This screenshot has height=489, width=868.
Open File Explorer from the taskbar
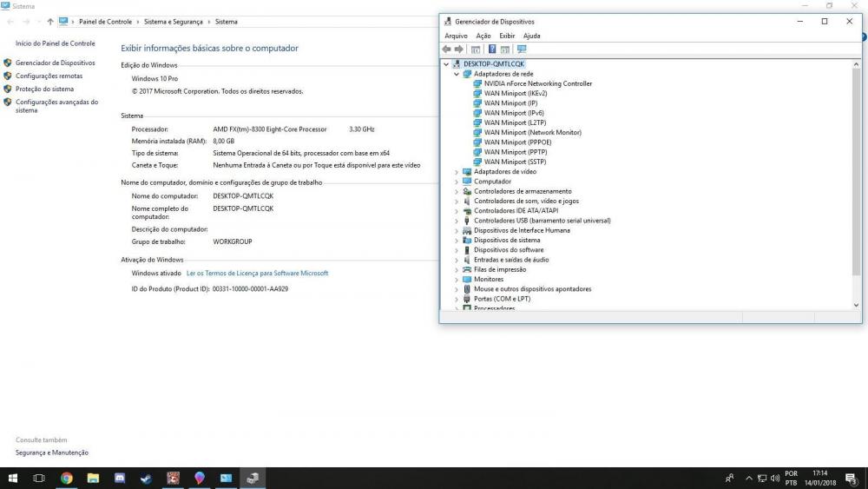(x=93, y=478)
